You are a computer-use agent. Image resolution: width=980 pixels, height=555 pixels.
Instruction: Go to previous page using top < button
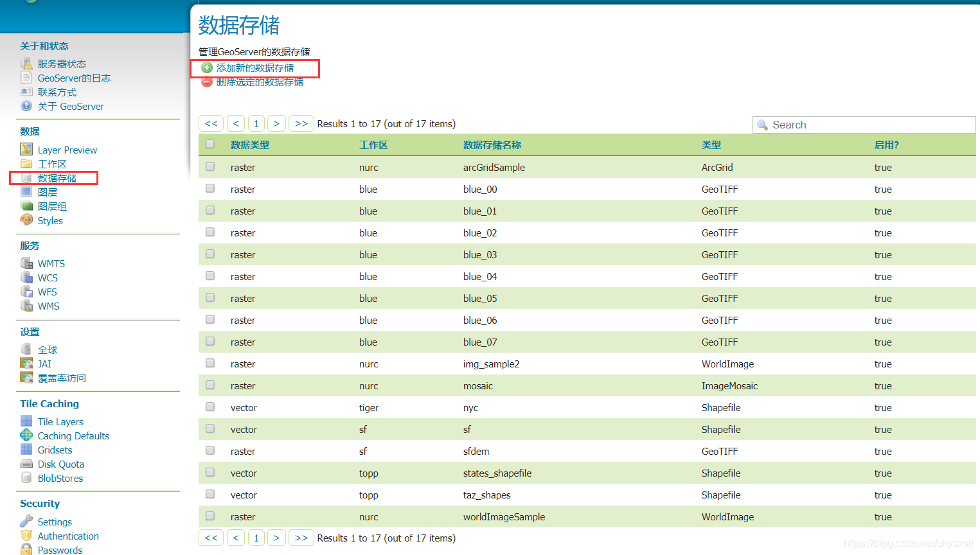click(236, 123)
